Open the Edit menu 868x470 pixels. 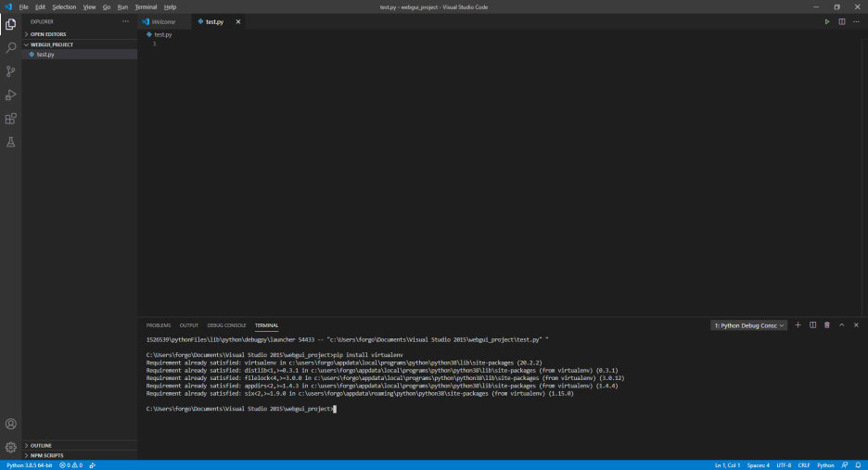(x=40, y=7)
